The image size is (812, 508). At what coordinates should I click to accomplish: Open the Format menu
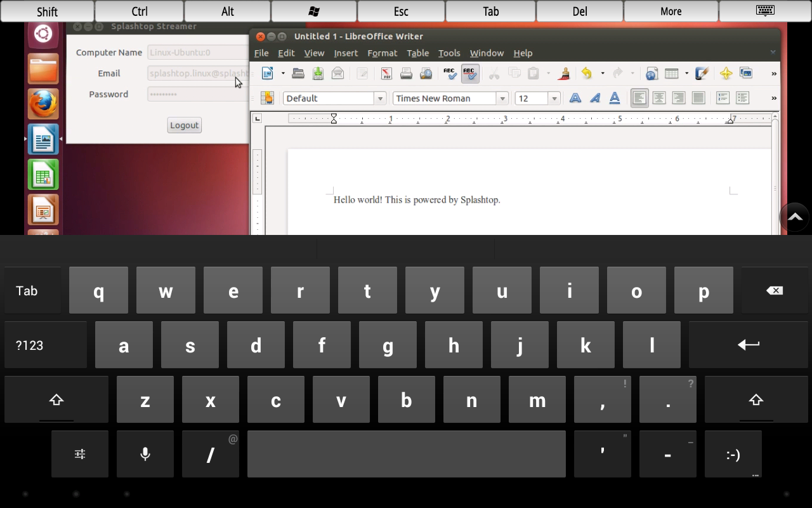(x=383, y=53)
